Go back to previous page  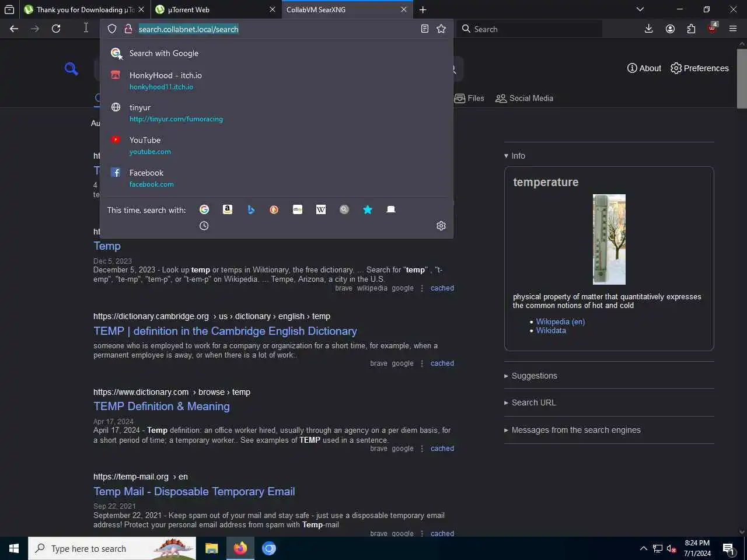click(x=14, y=29)
